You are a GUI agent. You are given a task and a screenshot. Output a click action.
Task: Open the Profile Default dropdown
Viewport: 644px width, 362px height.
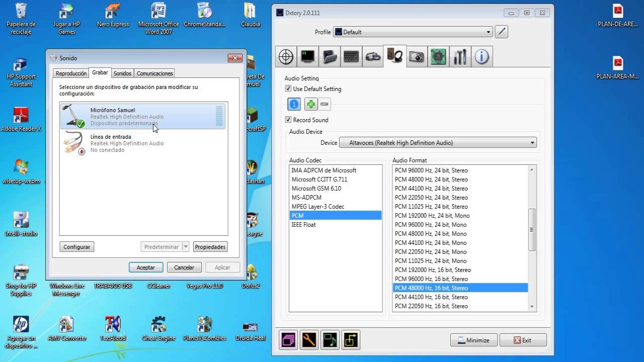(x=413, y=32)
